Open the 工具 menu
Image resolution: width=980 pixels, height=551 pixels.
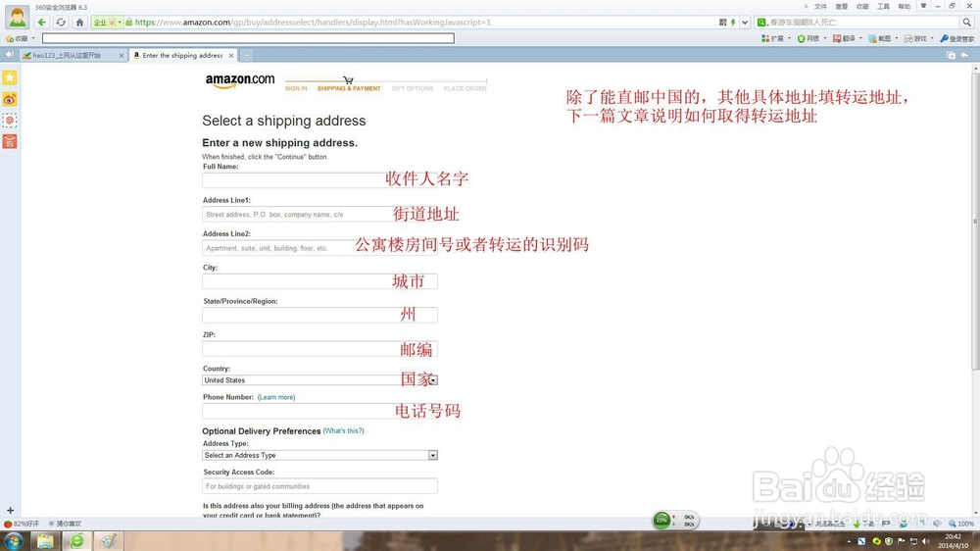(883, 6)
